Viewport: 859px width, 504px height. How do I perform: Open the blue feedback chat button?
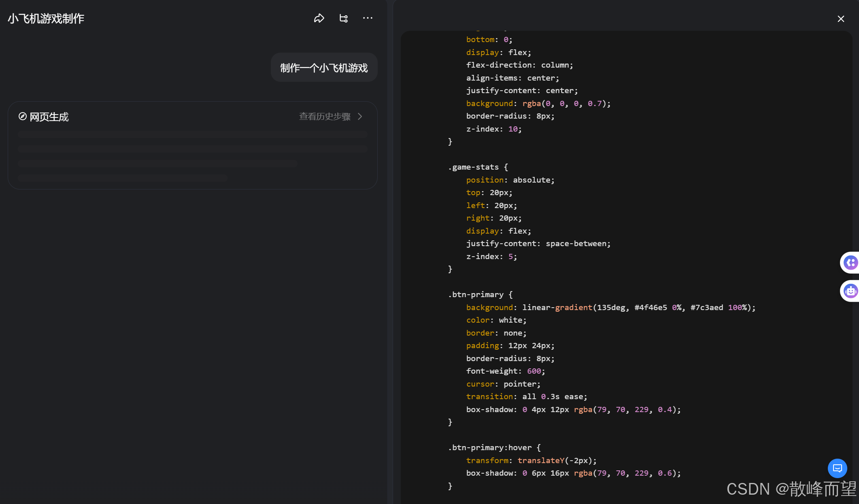pyautogui.click(x=837, y=468)
